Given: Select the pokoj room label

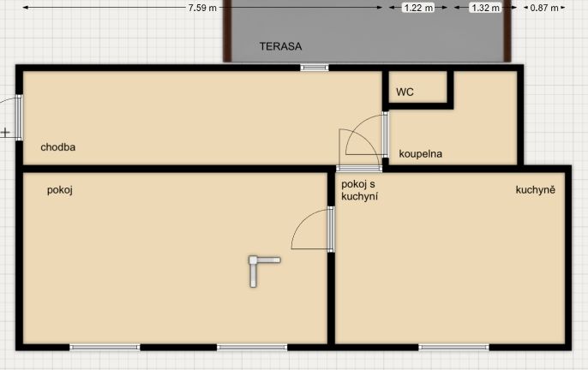Looking at the screenshot, I should coord(60,190).
